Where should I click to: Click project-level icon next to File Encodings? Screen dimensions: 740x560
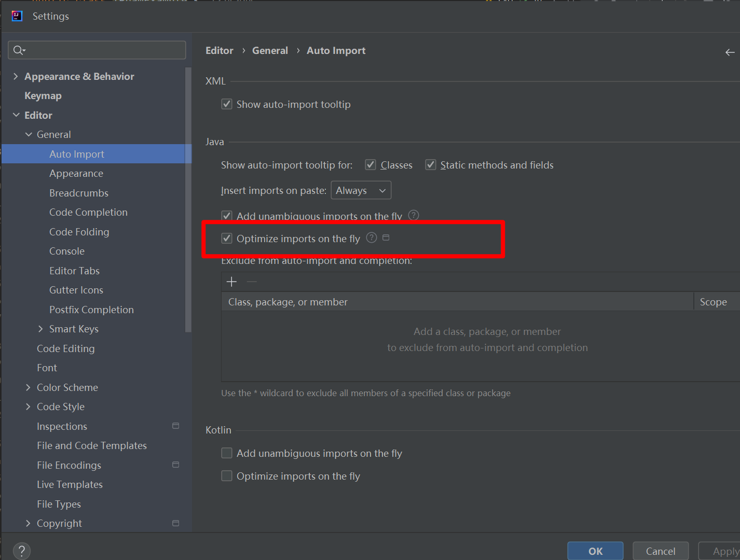coord(175,465)
